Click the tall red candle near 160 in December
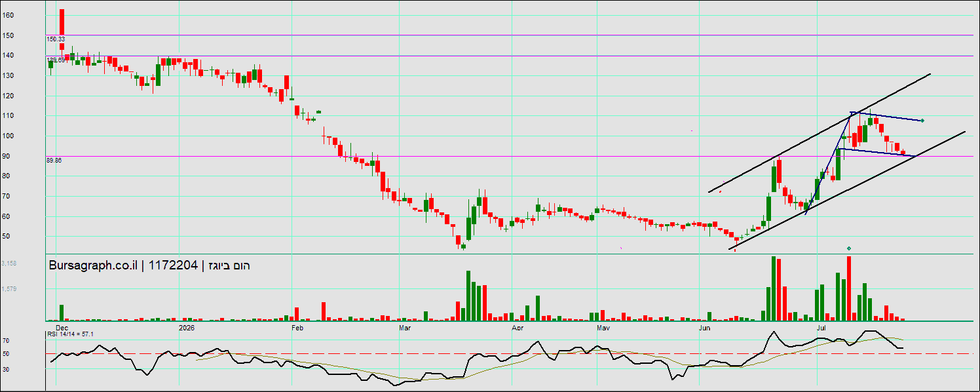The image size is (980, 392). pyautogui.click(x=62, y=22)
